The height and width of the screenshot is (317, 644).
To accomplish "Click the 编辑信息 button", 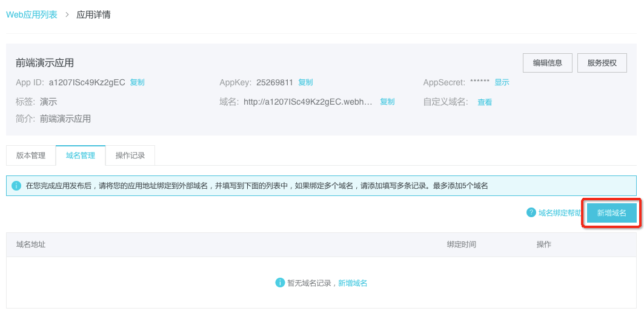I will click(x=547, y=63).
